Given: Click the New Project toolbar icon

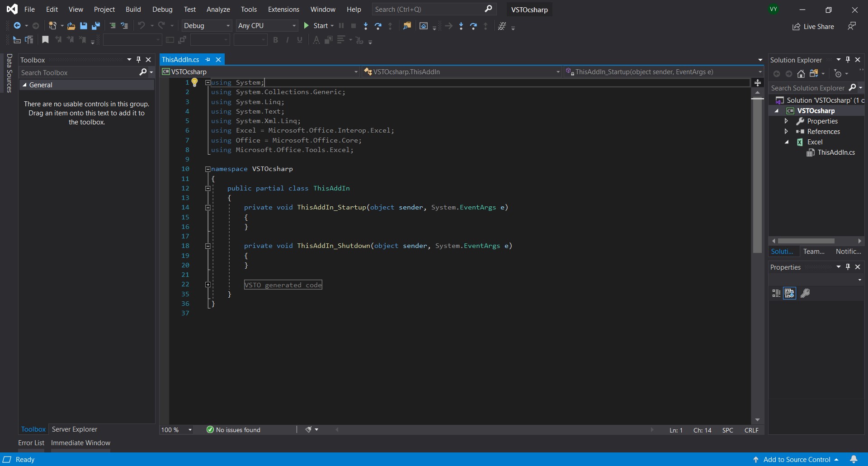Looking at the screenshot, I should click(x=52, y=26).
